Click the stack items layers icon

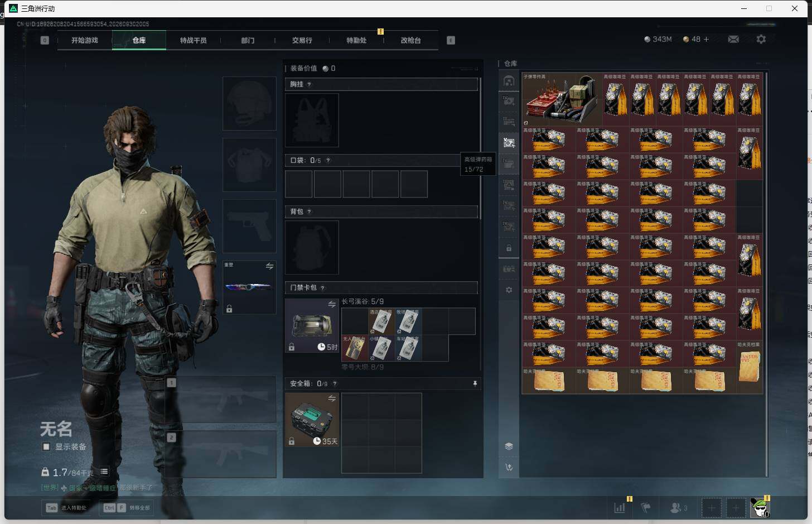[509, 446]
